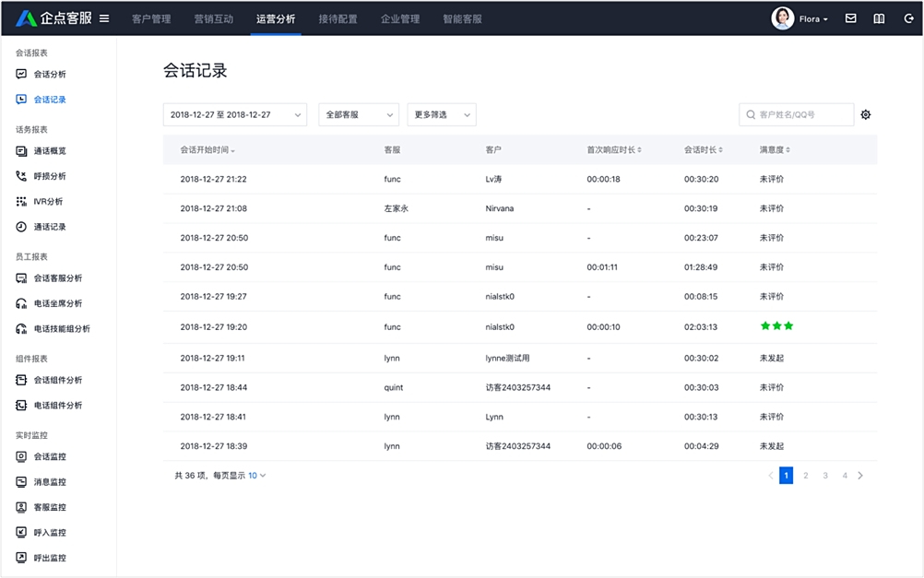
Task: Open the date range 2018-12-27 filter dropdown
Action: pos(233,114)
